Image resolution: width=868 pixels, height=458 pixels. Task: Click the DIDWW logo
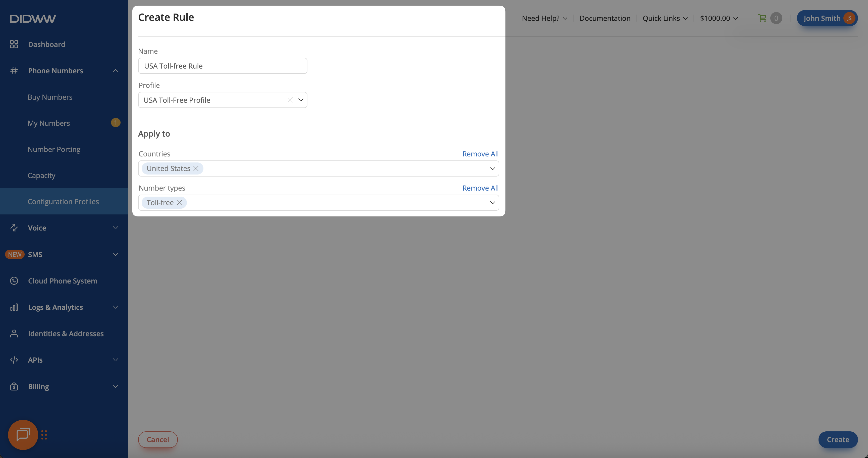tap(33, 19)
